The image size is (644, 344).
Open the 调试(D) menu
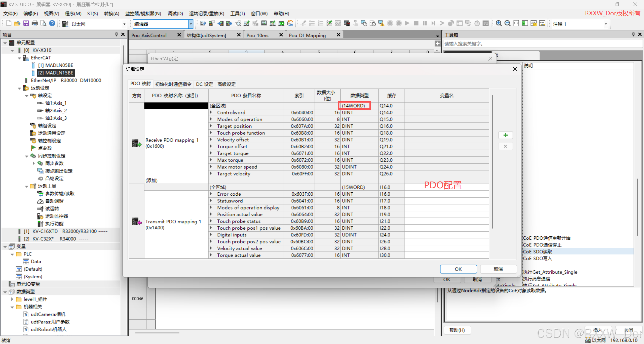click(175, 14)
